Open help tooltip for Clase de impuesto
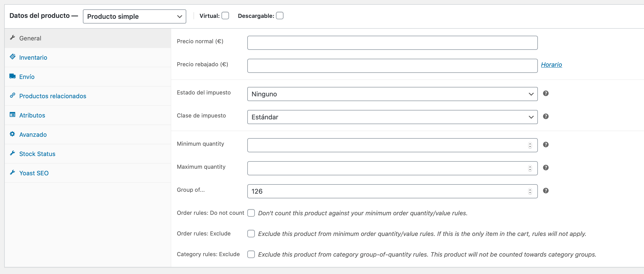This screenshot has height=274, width=644. (x=546, y=116)
